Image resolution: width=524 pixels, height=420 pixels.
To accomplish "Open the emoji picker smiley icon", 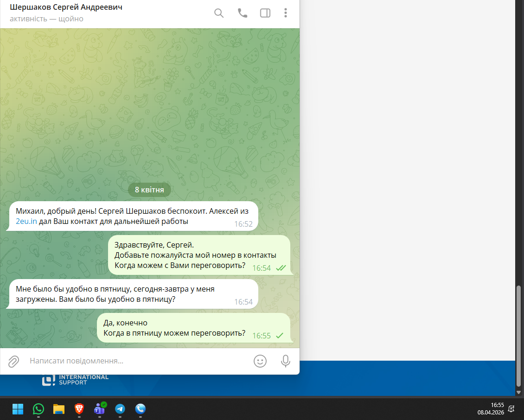I will 260,361.
